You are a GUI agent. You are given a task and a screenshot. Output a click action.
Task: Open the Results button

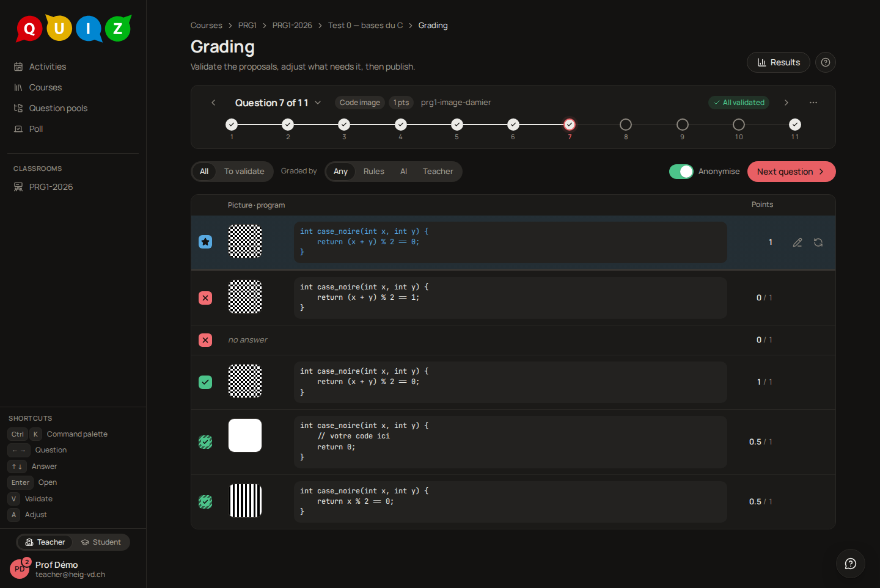pyautogui.click(x=779, y=62)
